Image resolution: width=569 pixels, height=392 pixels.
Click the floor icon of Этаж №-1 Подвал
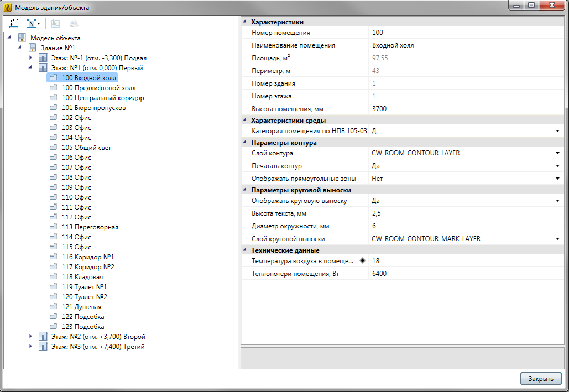tap(43, 58)
